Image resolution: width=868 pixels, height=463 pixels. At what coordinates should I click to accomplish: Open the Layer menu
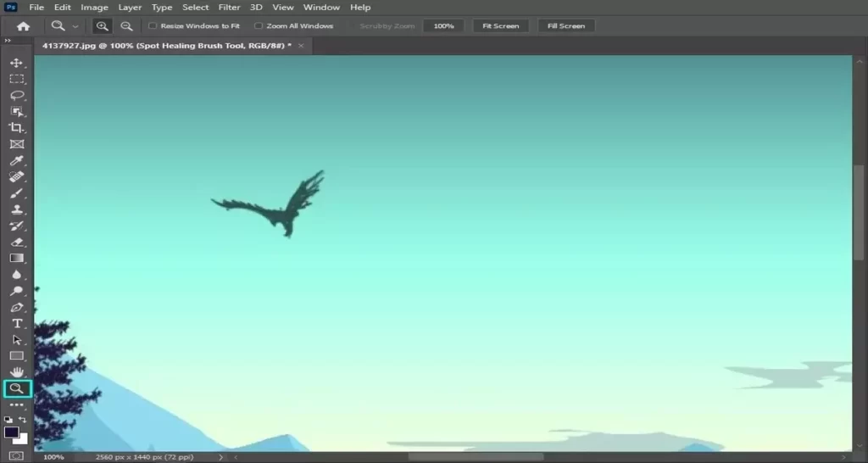[130, 7]
